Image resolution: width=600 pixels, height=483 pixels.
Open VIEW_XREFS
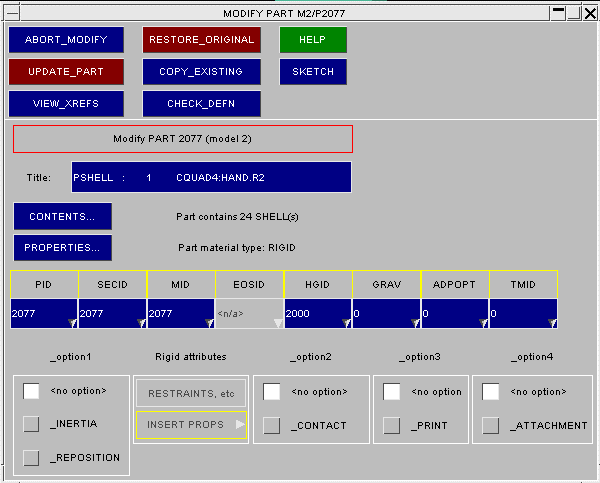tap(66, 104)
